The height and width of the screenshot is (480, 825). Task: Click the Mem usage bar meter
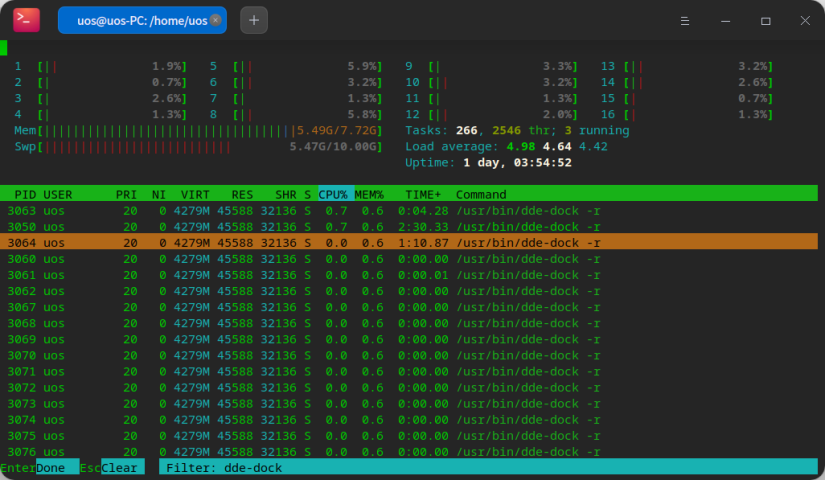198,130
